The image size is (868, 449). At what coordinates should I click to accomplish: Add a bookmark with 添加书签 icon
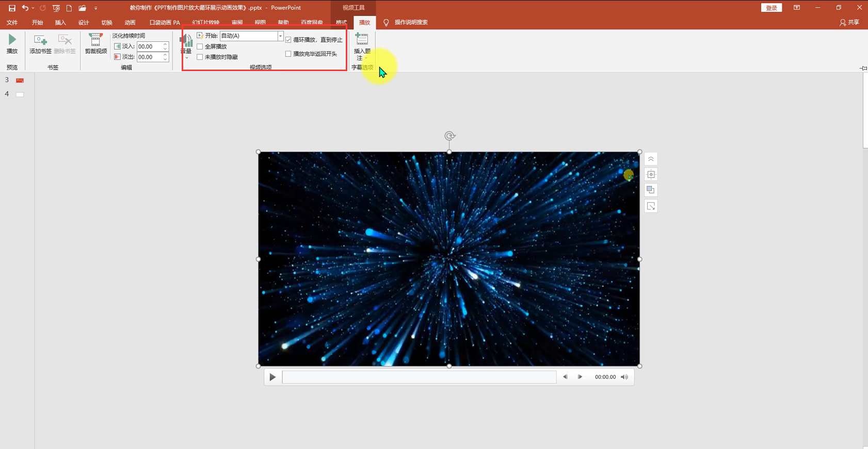(40, 40)
